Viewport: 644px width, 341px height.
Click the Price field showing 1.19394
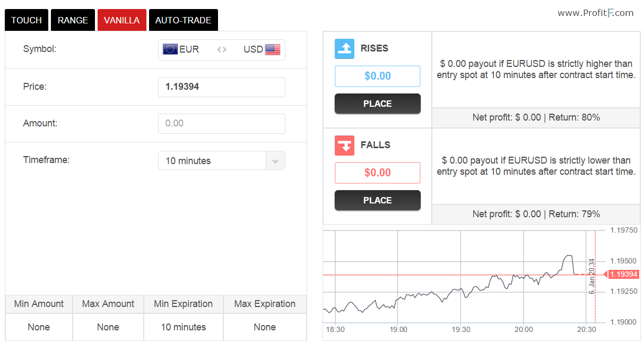(x=221, y=87)
